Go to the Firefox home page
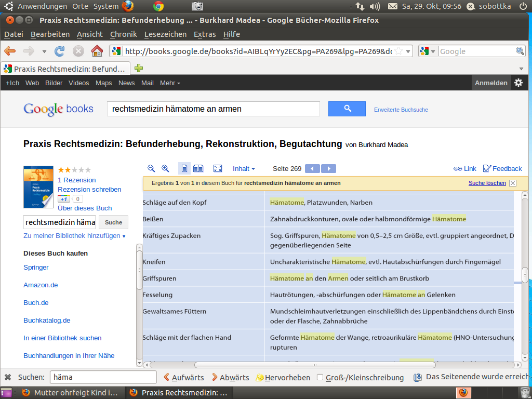Image resolution: width=532 pixels, height=399 pixels. 97,51
